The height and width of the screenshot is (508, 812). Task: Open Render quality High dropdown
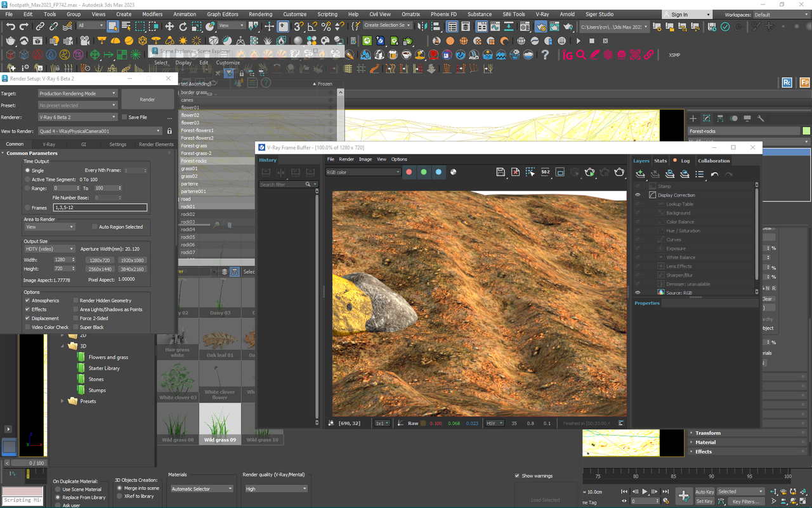(x=276, y=488)
